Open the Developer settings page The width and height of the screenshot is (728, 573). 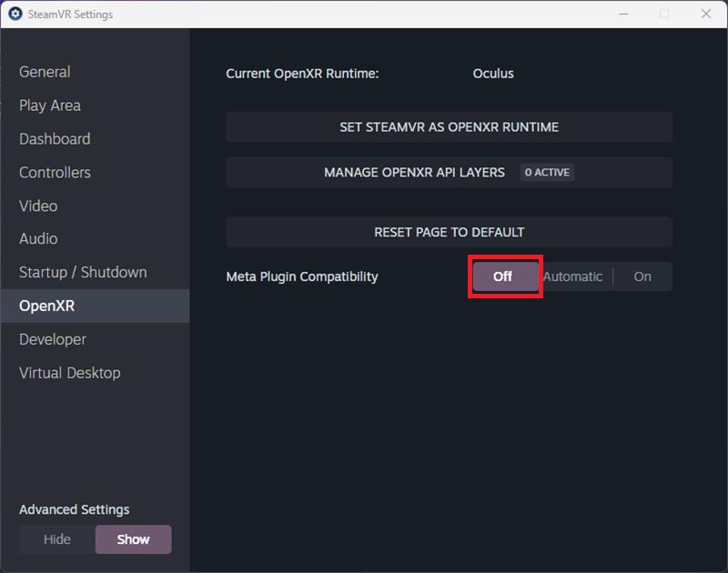tap(53, 339)
